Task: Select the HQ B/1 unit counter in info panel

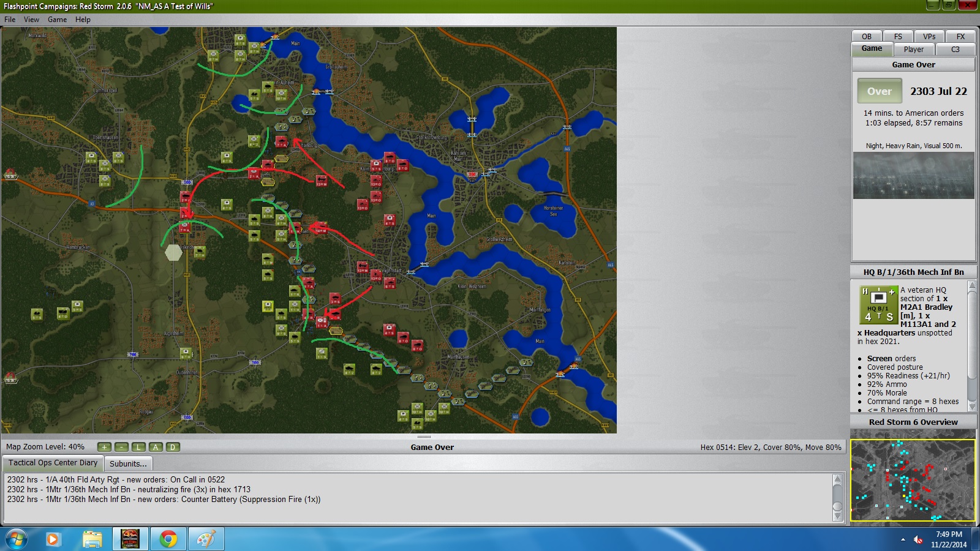Action: (x=878, y=305)
